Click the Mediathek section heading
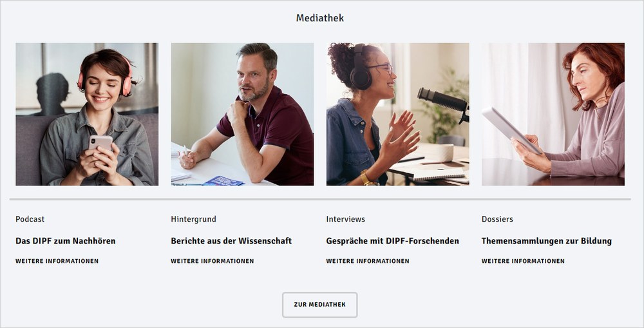The image size is (644, 328). coord(319,18)
